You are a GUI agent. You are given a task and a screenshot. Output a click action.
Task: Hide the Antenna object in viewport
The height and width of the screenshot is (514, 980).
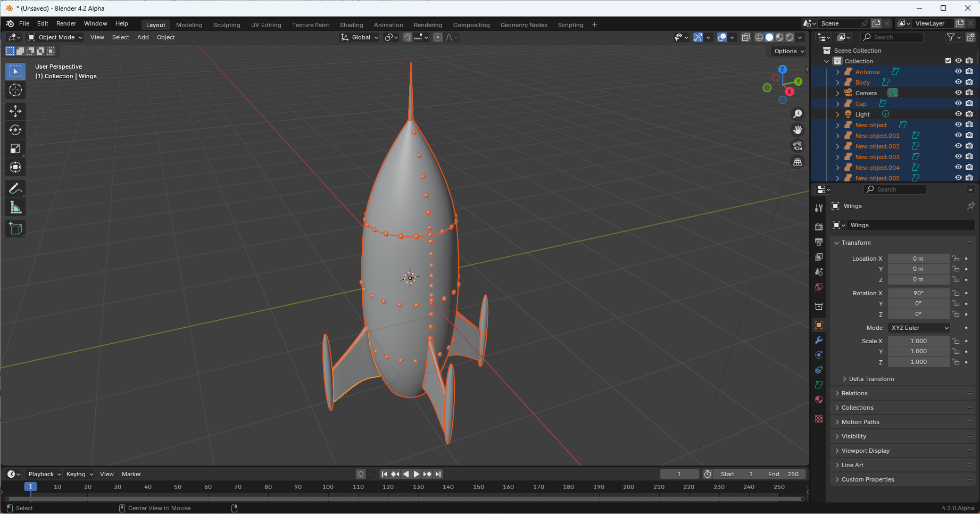pyautogui.click(x=958, y=71)
